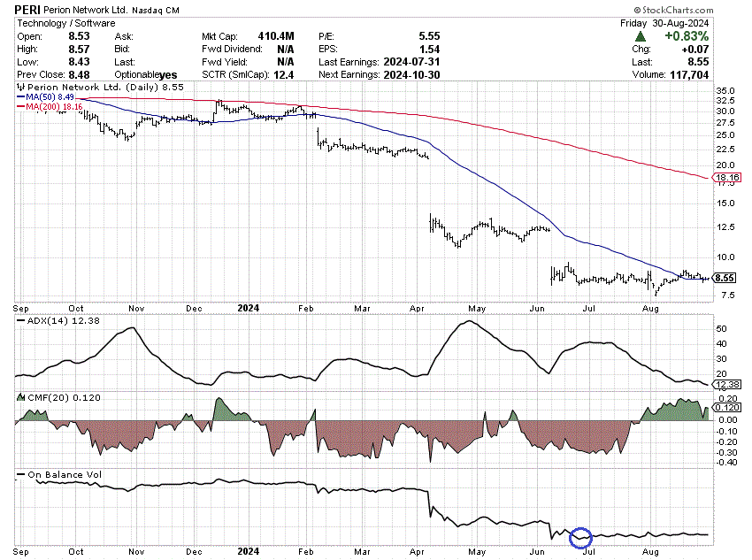The height and width of the screenshot is (560, 752).
Task: Click the 12.38 ADX value tag on the right axis
Action: [726, 385]
